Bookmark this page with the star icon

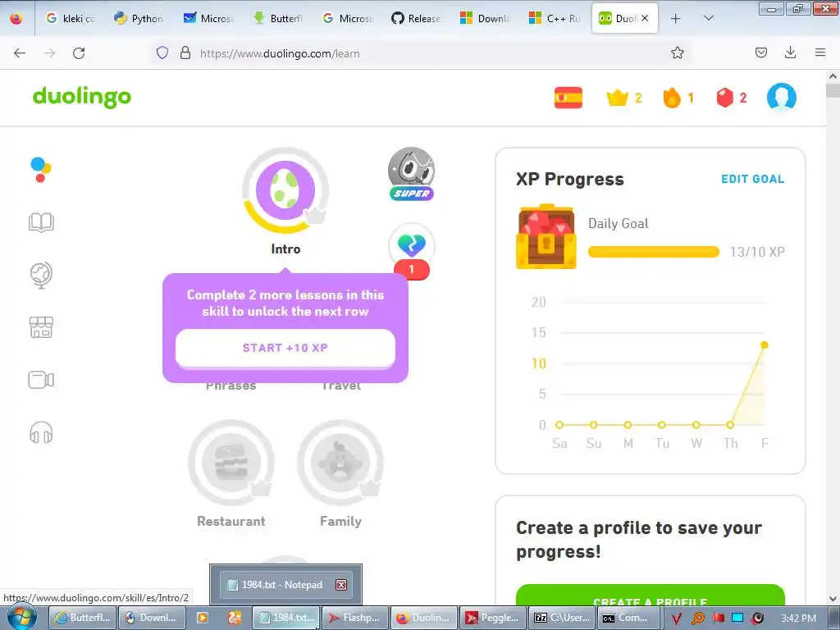click(677, 52)
